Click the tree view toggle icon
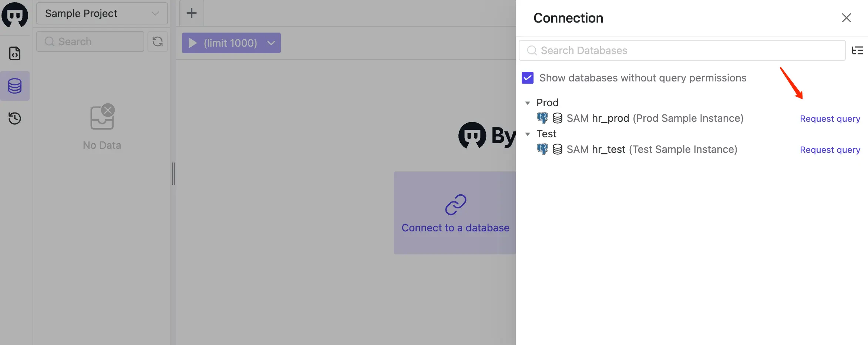868x345 pixels. click(x=857, y=50)
